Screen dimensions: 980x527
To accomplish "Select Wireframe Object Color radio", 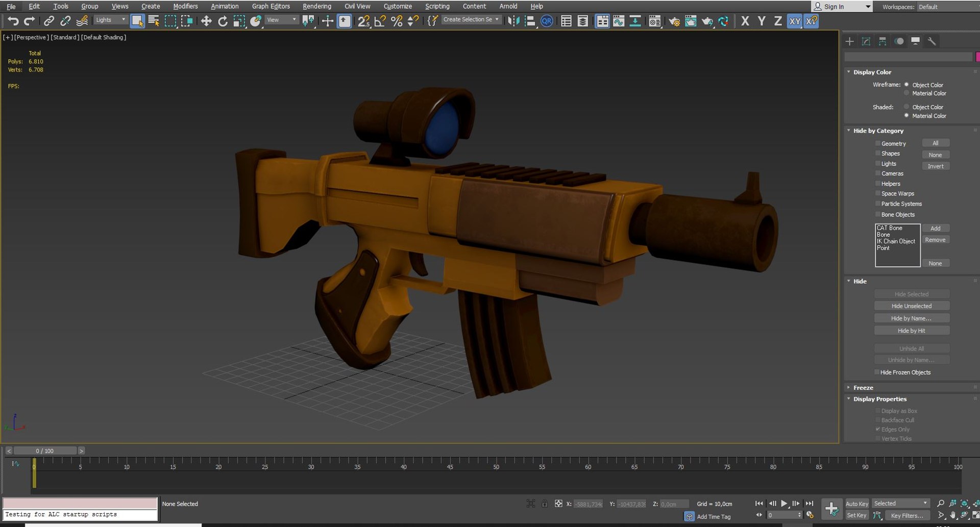I will (x=906, y=85).
